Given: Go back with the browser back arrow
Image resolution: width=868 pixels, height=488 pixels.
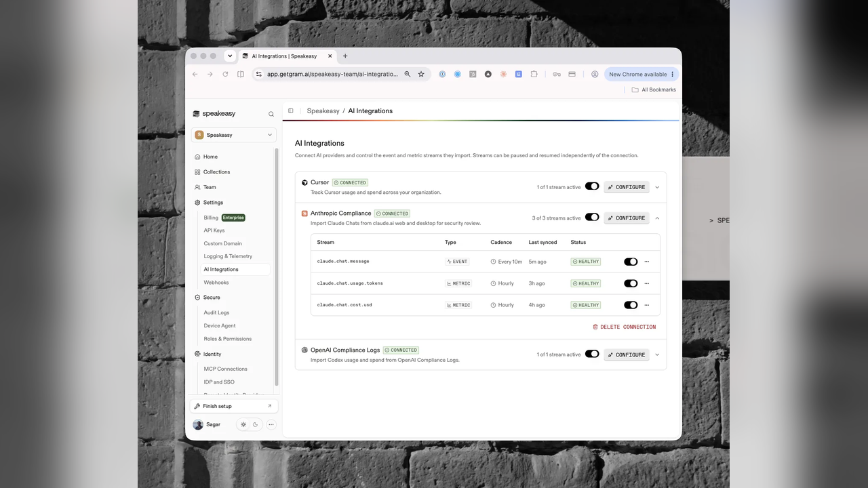Looking at the screenshot, I should tap(195, 74).
